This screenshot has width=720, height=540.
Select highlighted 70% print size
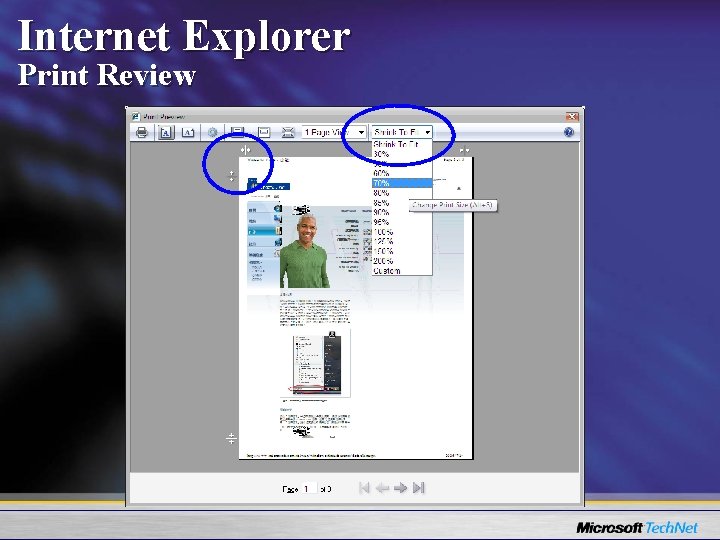tap(402, 183)
